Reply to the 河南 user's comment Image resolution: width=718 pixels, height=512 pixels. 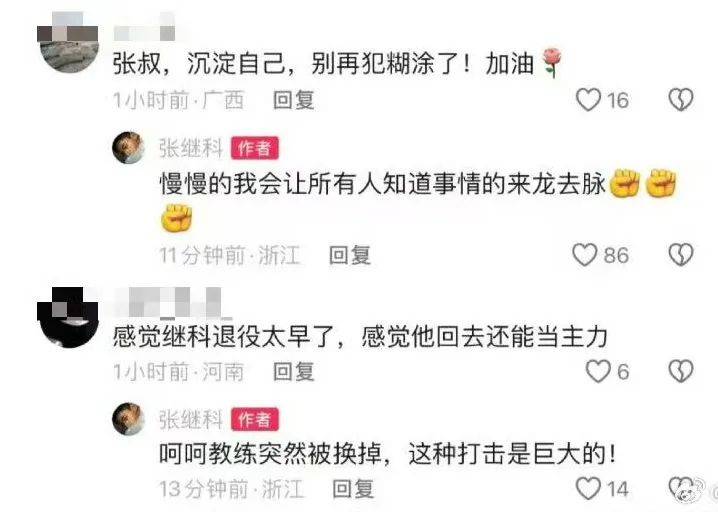pyautogui.click(x=294, y=371)
